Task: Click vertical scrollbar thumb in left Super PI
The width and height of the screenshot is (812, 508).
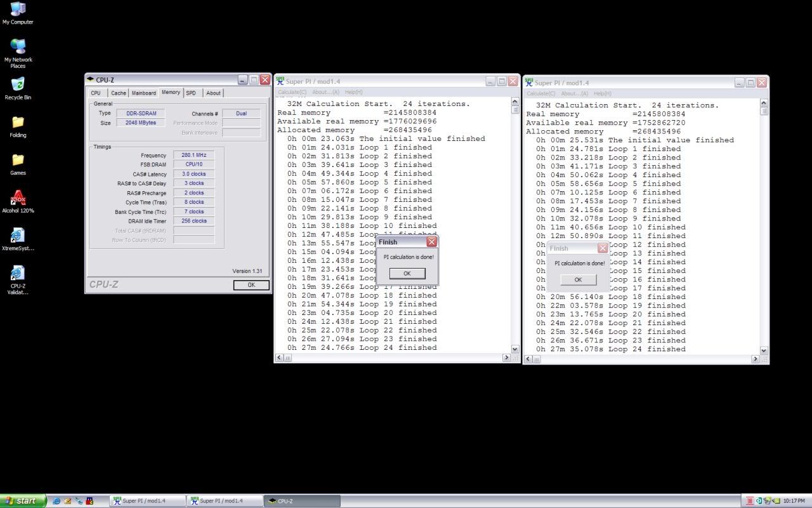Action: click(514, 109)
